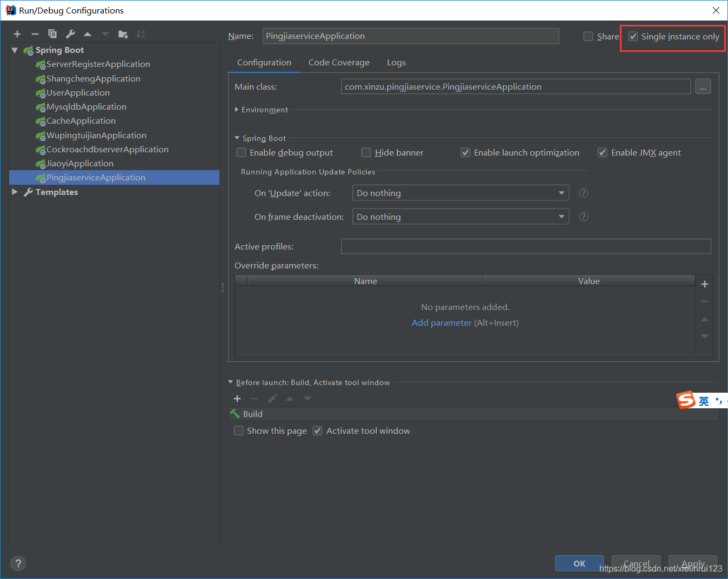Image resolution: width=728 pixels, height=579 pixels.
Task: Remove the selected configuration with the minus icon
Action: [x=35, y=34]
